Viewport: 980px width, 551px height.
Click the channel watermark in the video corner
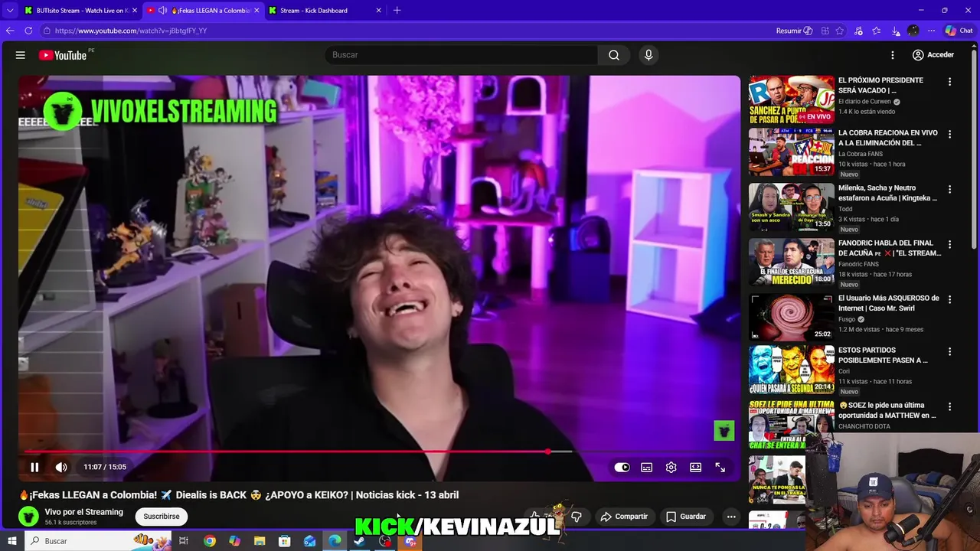coord(724,431)
